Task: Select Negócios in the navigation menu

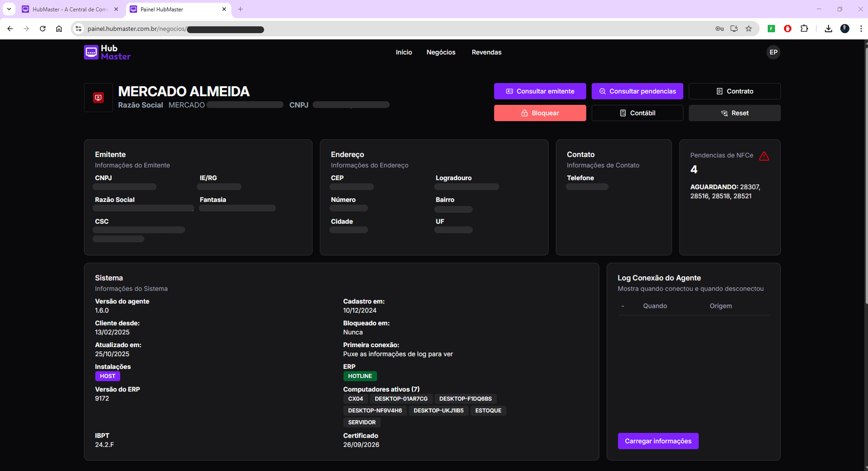Action: (441, 52)
